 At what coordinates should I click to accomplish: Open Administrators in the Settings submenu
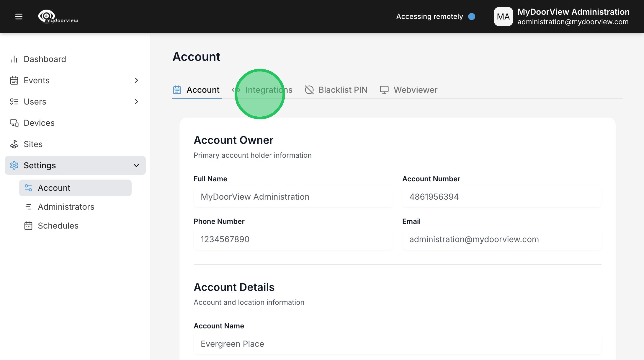(x=66, y=207)
